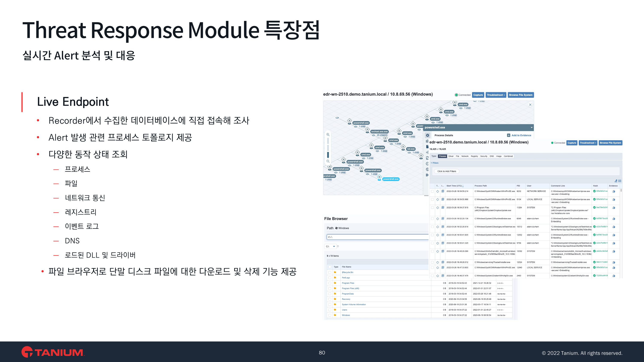Click evidence icon in first table row
The image size is (644, 362).
pos(614,192)
